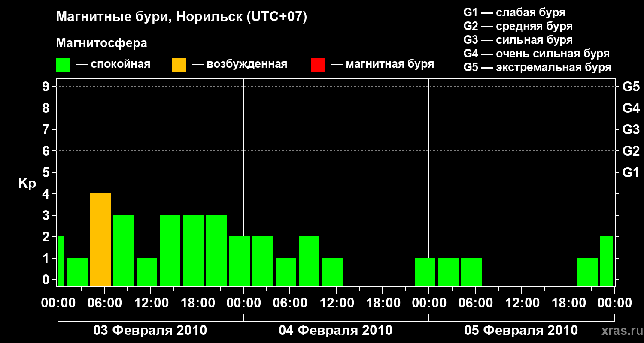Screen dimensions: 644x343
Task: Select the narrow first Kp 2 bar at chart start
Action: click(61, 261)
